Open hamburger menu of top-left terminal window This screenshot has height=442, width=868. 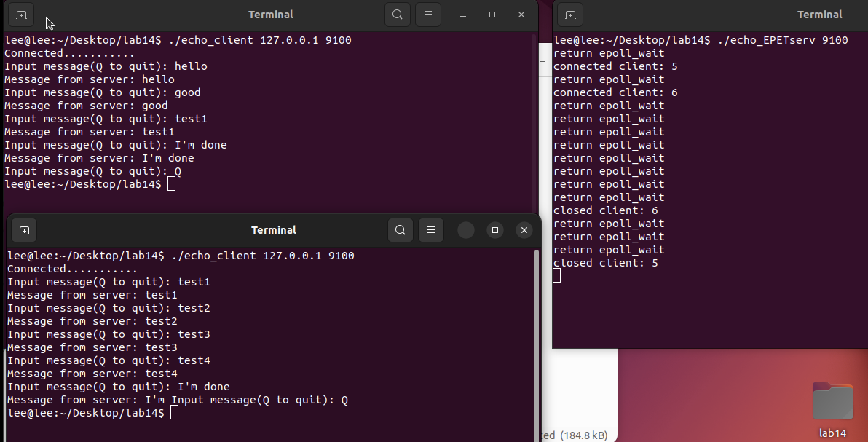click(x=428, y=15)
